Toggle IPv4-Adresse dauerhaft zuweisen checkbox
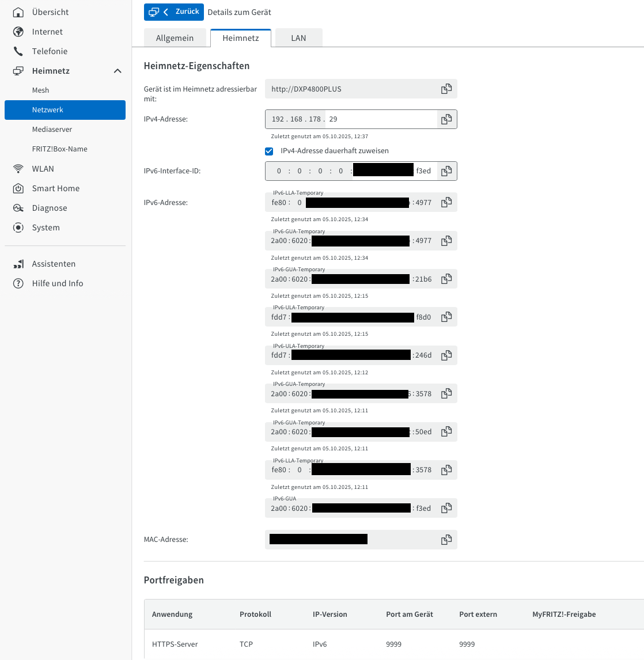The width and height of the screenshot is (644, 660). pyautogui.click(x=269, y=151)
